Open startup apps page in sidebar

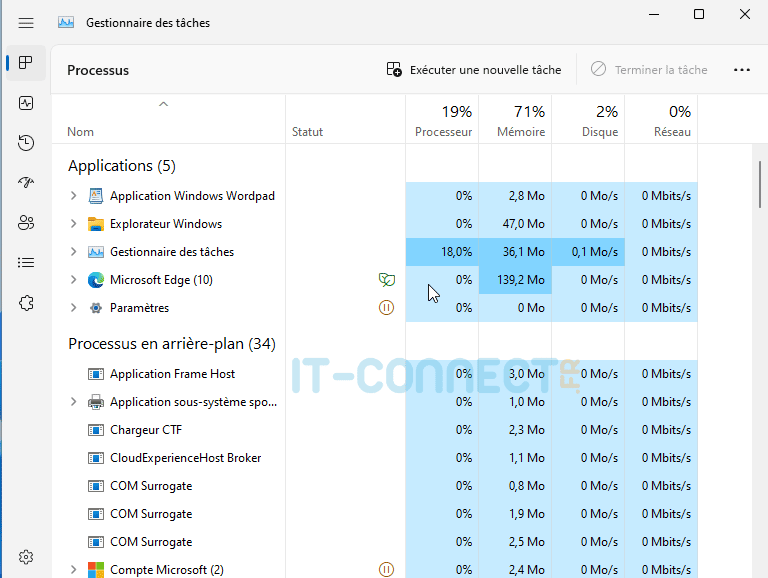pos(26,183)
